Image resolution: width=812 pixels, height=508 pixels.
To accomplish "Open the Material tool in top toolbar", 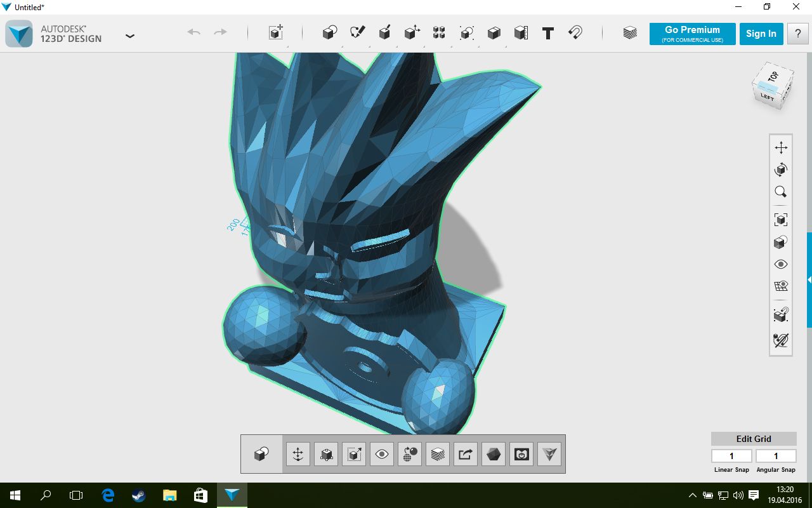I will point(630,33).
